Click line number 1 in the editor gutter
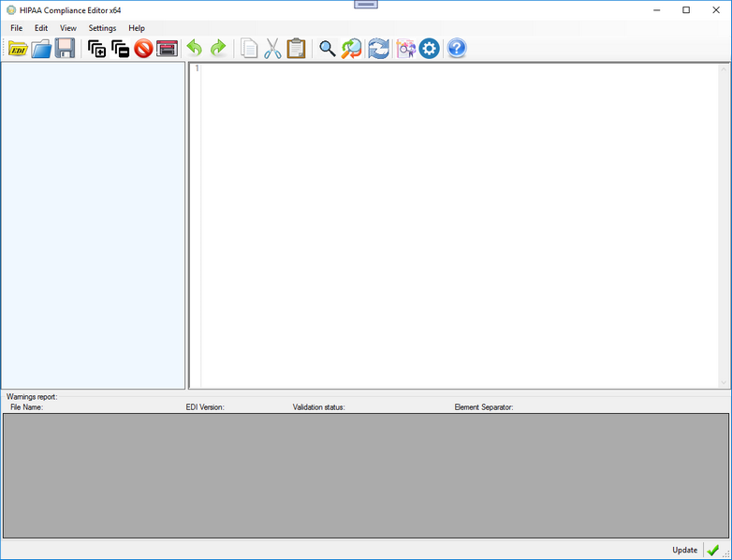This screenshot has height=560, width=732. pos(197,68)
